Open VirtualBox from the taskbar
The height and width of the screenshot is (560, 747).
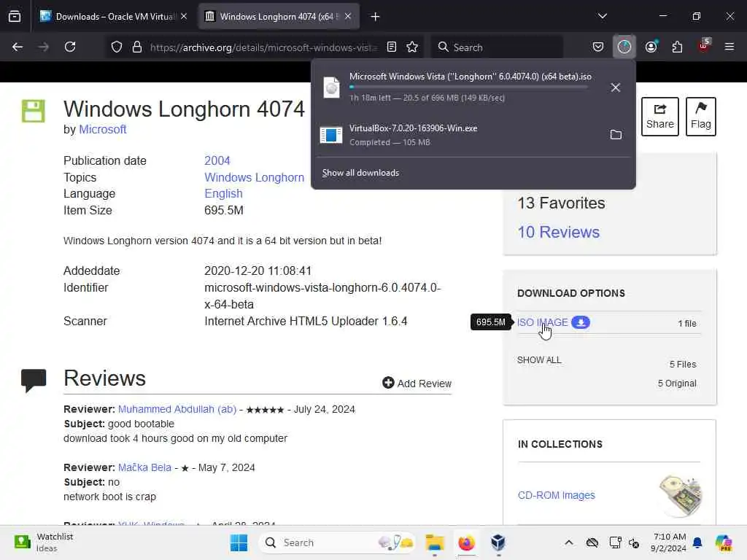498,542
